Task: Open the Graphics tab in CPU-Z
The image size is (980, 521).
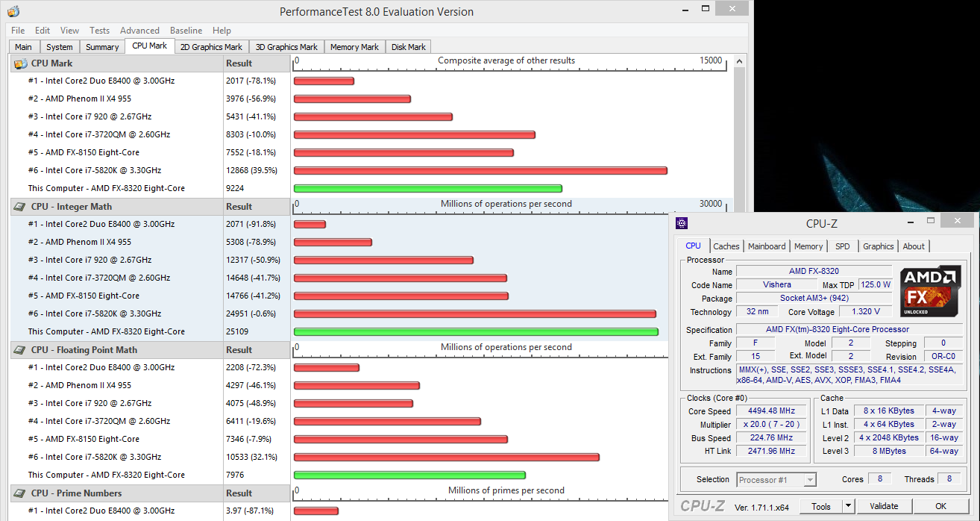Action: tap(879, 246)
